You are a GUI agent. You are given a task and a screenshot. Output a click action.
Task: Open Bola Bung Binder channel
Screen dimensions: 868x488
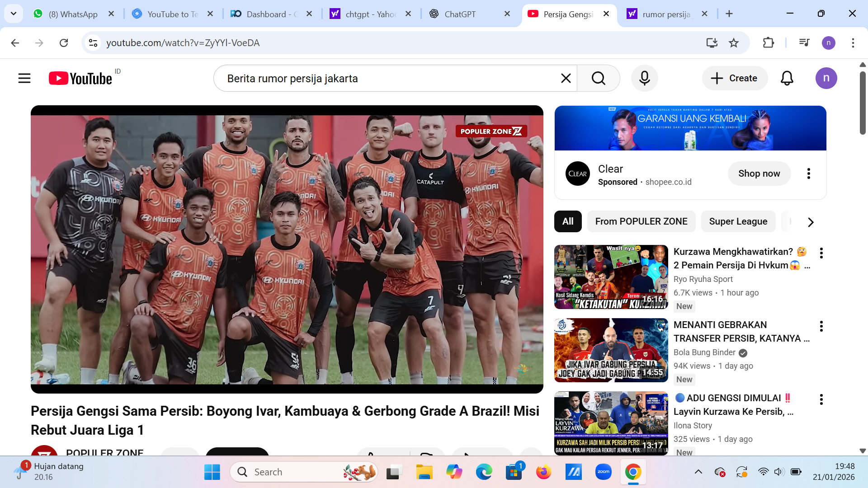click(x=704, y=352)
